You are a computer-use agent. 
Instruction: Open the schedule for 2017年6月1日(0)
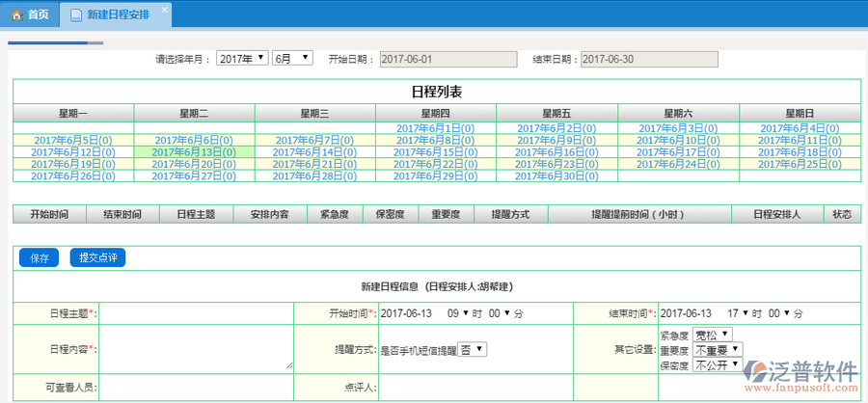pyautogui.click(x=436, y=128)
